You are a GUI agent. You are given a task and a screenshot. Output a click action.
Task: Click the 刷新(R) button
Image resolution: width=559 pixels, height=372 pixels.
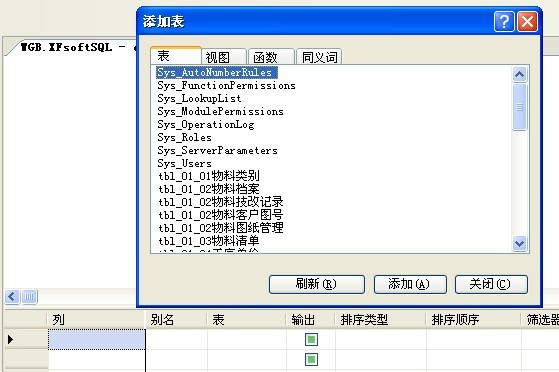click(x=317, y=284)
